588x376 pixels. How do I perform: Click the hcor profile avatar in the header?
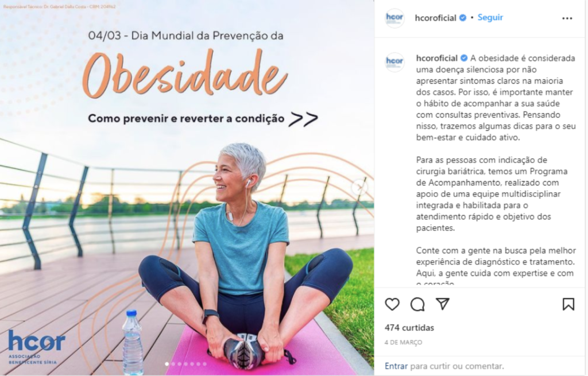tap(394, 18)
